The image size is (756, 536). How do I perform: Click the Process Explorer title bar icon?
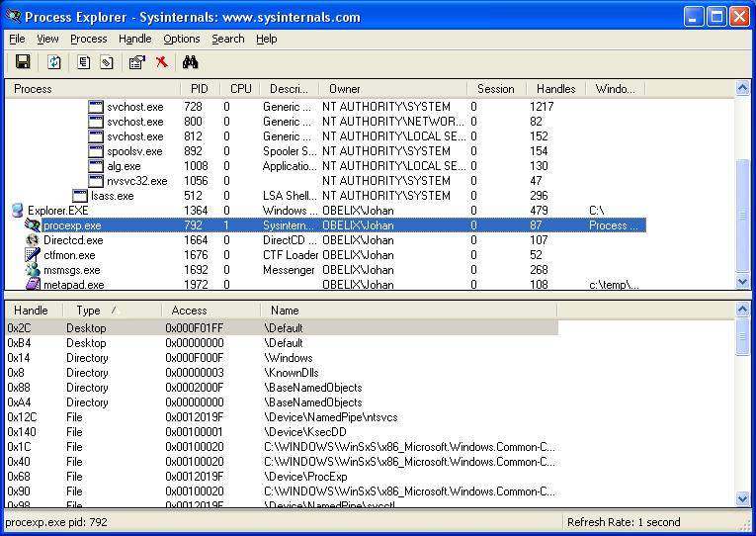coord(13,17)
